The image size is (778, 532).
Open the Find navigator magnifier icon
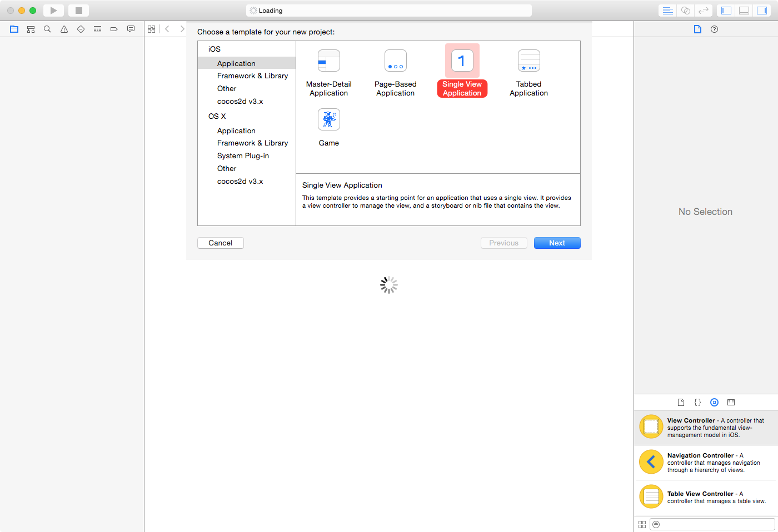pos(48,29)
